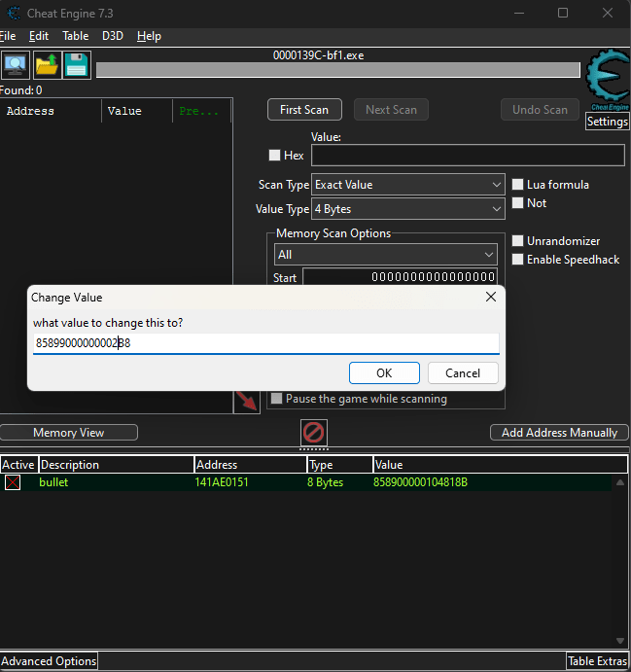Toggle the Hex checkbox

(274, 156)
